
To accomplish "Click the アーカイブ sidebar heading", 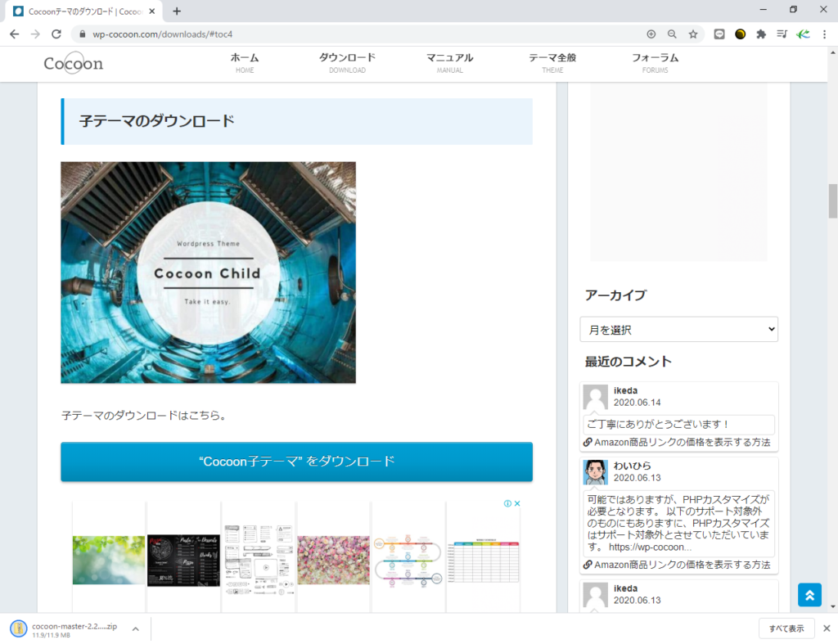I will (x=615, y=295).
